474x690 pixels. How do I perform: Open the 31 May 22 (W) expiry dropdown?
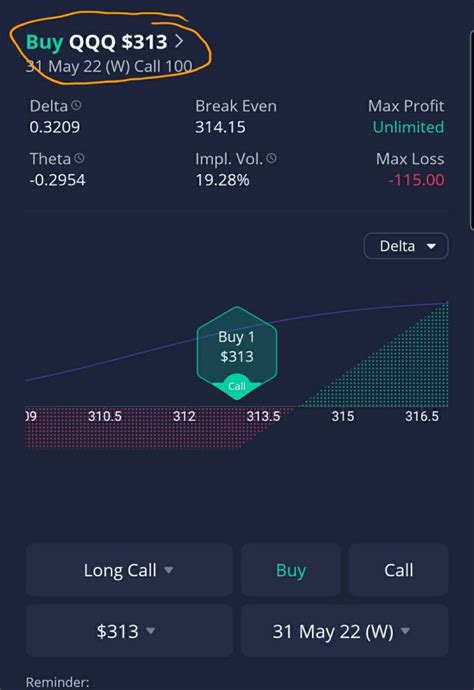click(345, 631)
